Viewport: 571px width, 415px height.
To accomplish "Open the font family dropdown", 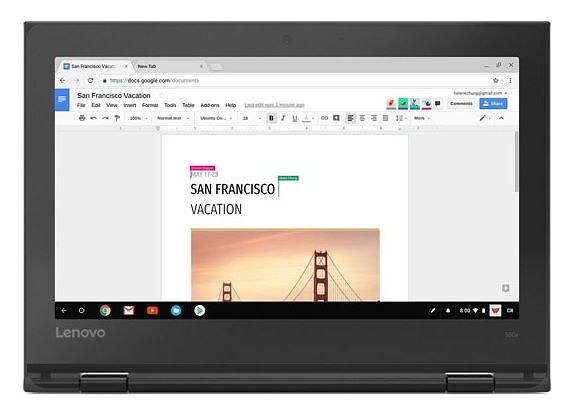I will coord(216,118).
